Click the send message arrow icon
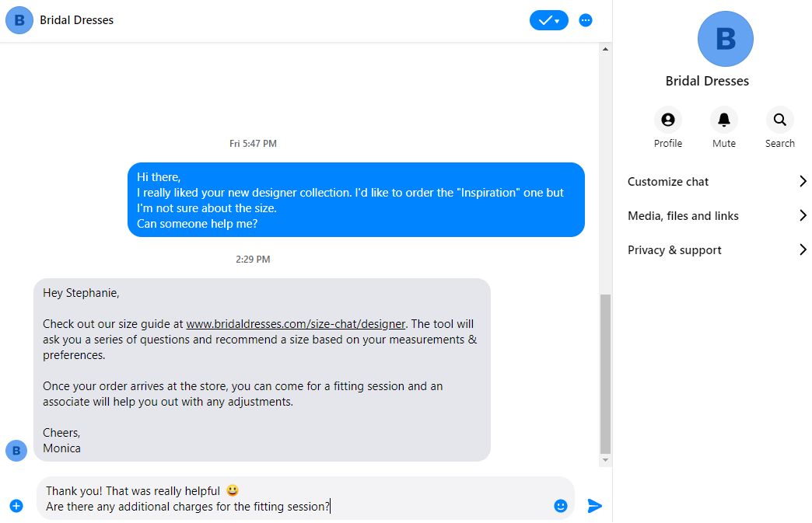The height and width of the screenshot is (523, 812). [x=595, y=506]
